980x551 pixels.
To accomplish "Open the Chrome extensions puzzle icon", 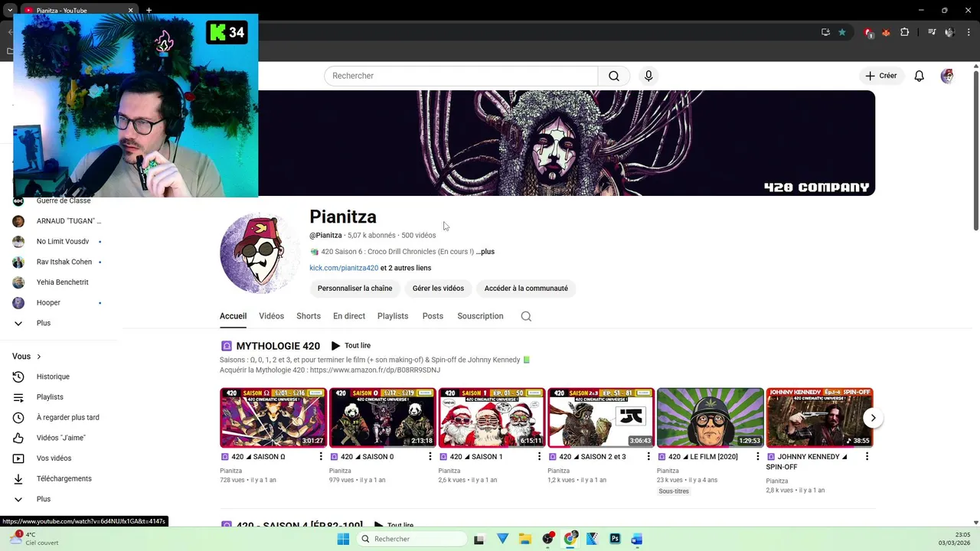I will click(x=905, y=32).
